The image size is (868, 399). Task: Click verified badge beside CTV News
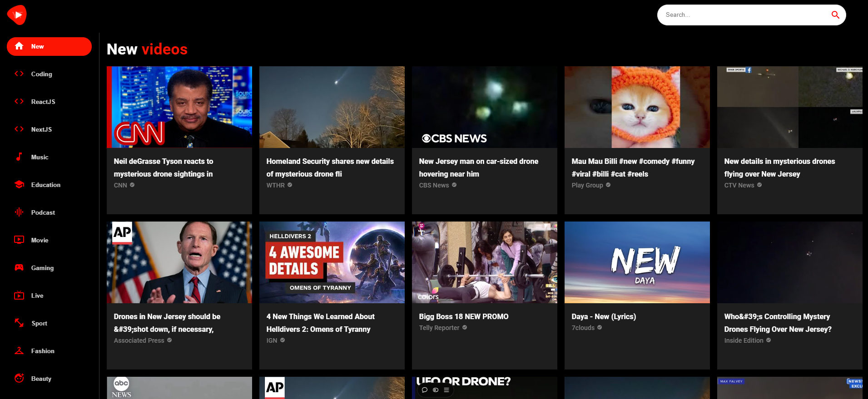pos(759,185)
